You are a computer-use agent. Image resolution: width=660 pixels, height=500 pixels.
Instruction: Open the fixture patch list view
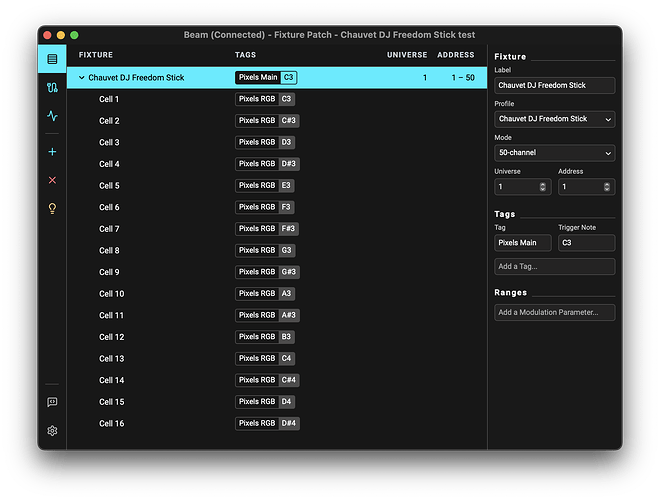(x=52, y=60)
